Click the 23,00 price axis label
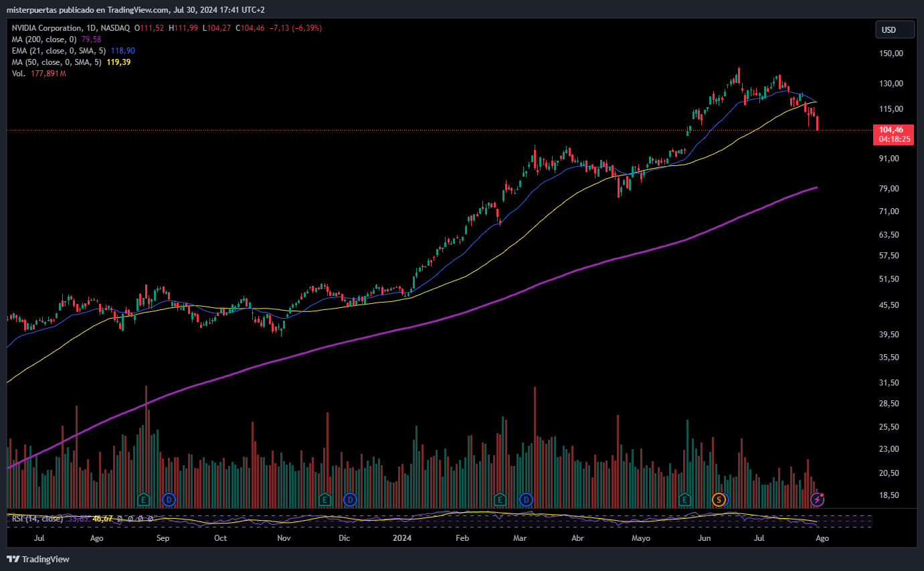The image size is (924, 571). [x=888, y=449]
